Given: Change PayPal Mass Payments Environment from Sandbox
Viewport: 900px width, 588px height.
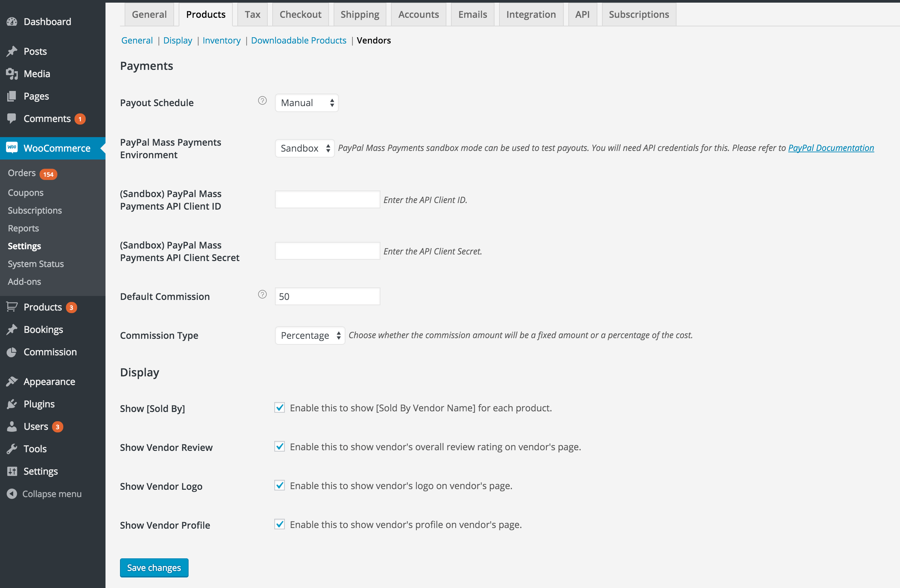Looking at the screenshot, I should click(x=304, y=148).
